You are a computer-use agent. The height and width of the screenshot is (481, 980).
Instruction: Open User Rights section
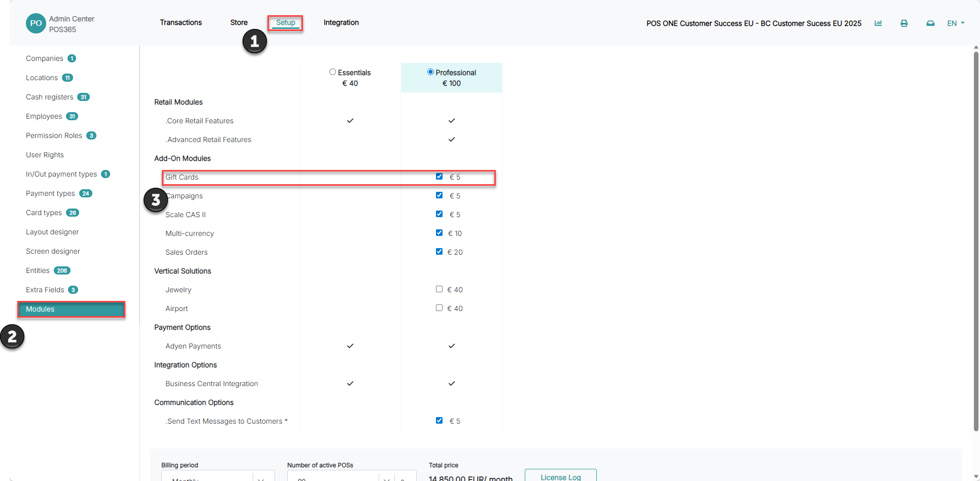[x=45, y=155]
